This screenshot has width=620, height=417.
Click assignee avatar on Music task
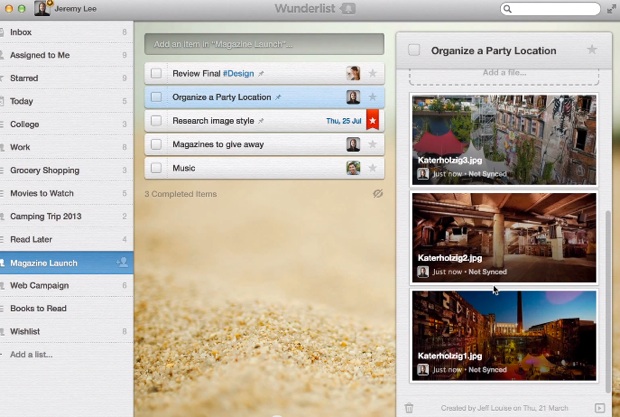[x=353, y=168]
